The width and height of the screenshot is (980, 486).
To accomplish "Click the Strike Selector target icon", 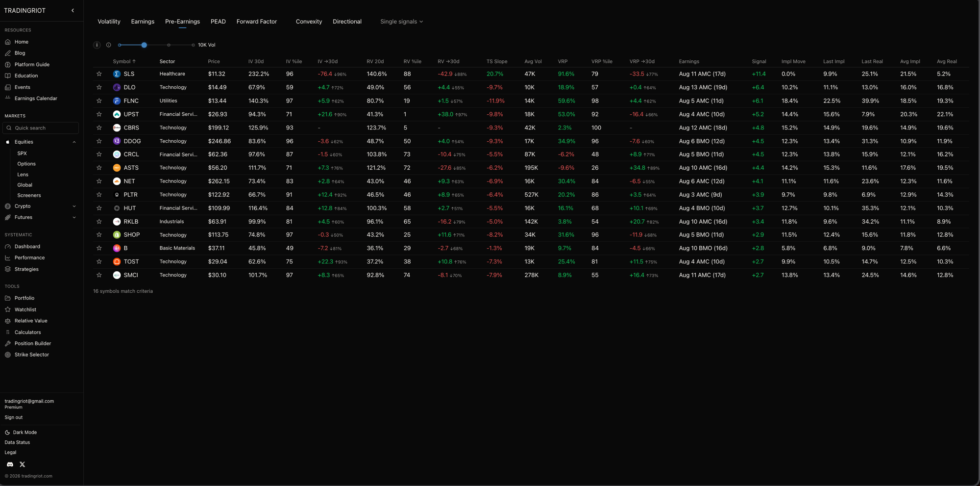I will pyautogui.click(x=8, y=355).
